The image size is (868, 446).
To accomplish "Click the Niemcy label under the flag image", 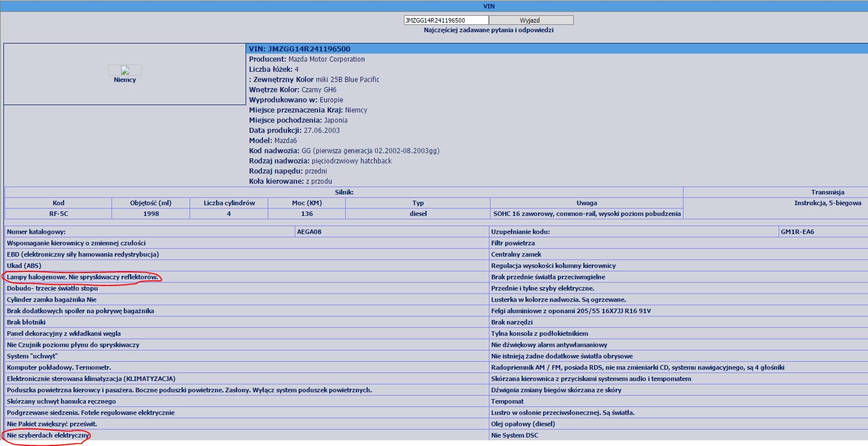I will pos(124,80).
